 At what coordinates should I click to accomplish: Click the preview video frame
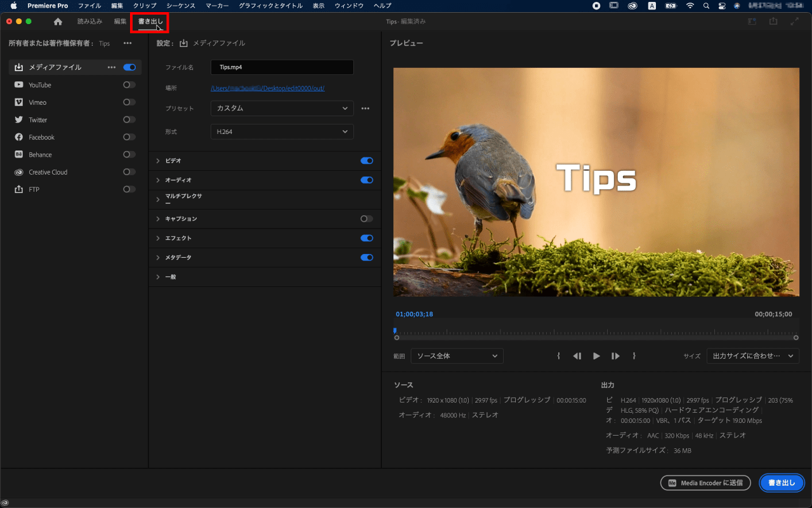(596, 182)
